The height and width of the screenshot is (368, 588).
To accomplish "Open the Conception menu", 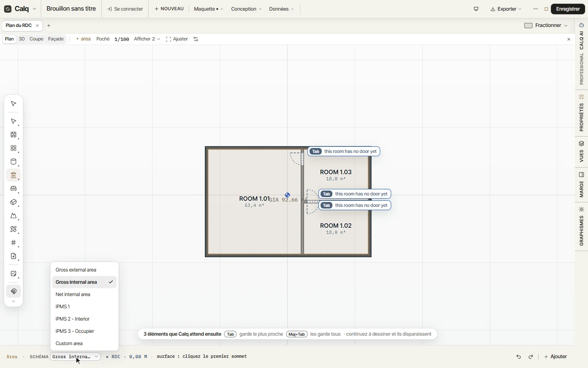I will tap(246, 9).
